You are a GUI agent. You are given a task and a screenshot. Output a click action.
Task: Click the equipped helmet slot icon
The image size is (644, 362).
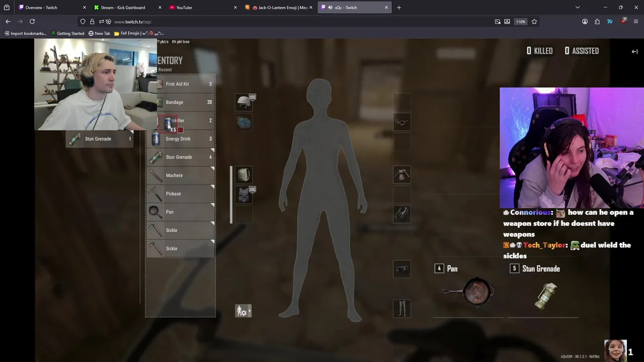[244, 102]
